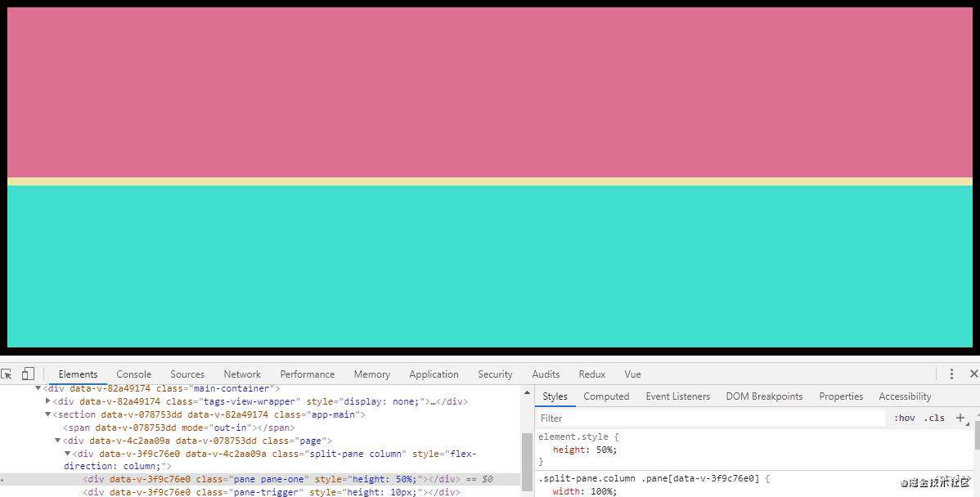This screenshot has width=980, height=497.
Task: Switch to the Computed sidebar tab
Action: pyautogui.click(x=606, y=396)
